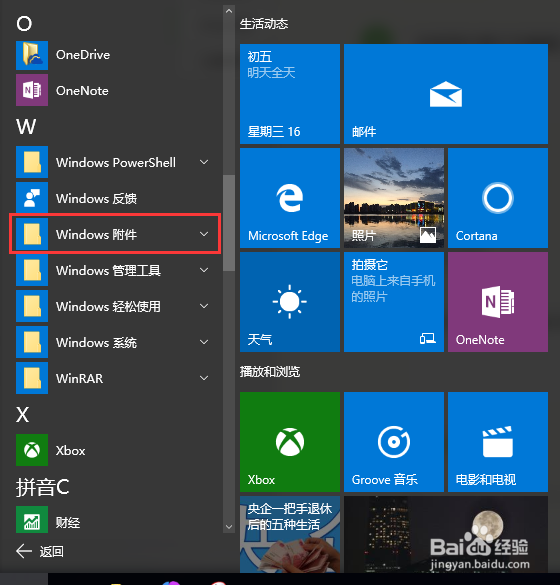Click the 返回 back label

pos(51,551)
